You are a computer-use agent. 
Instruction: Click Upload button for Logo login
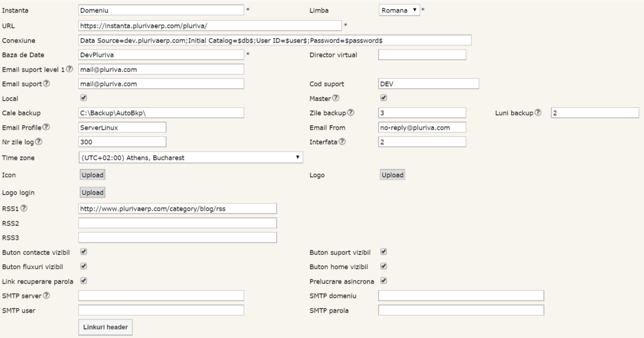click(92, 192)
